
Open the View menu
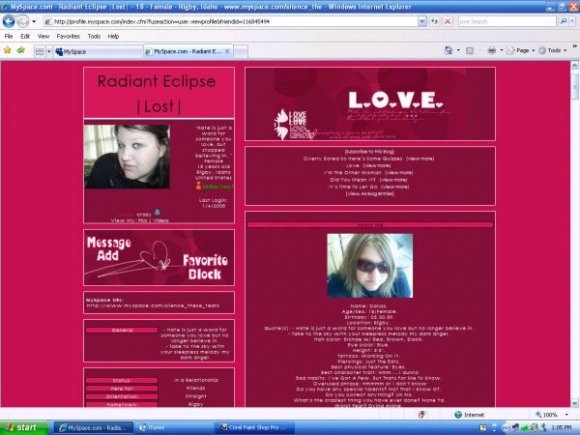point(43,36)
